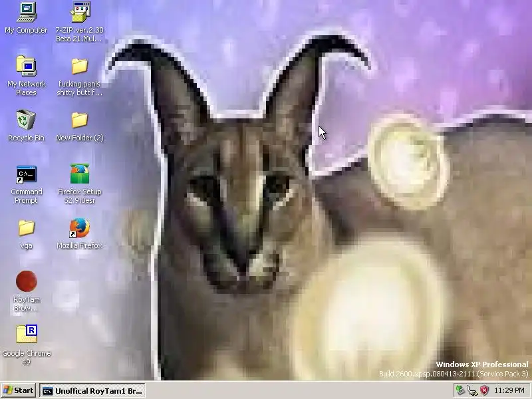Launch the Mozilla Firefox shortcut icon

79,228
